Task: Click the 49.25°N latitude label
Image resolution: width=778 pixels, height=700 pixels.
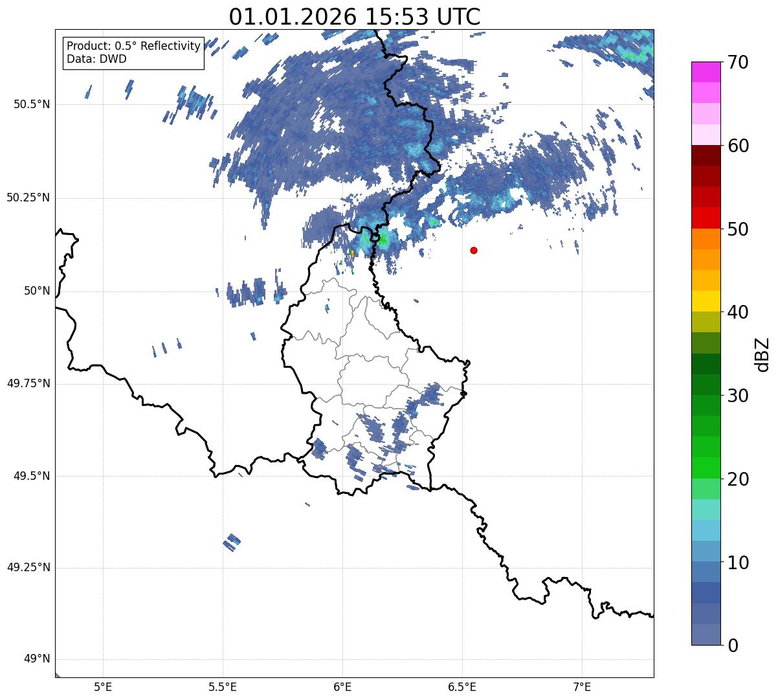Action: coord(28,568)
